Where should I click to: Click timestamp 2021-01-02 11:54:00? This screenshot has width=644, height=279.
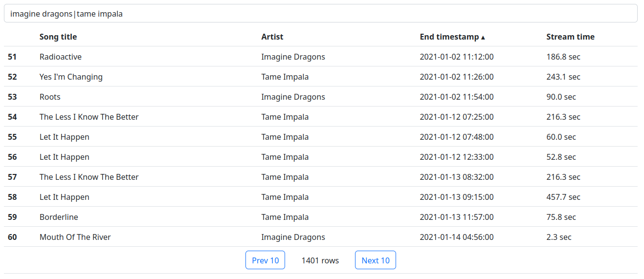point(457,97)
